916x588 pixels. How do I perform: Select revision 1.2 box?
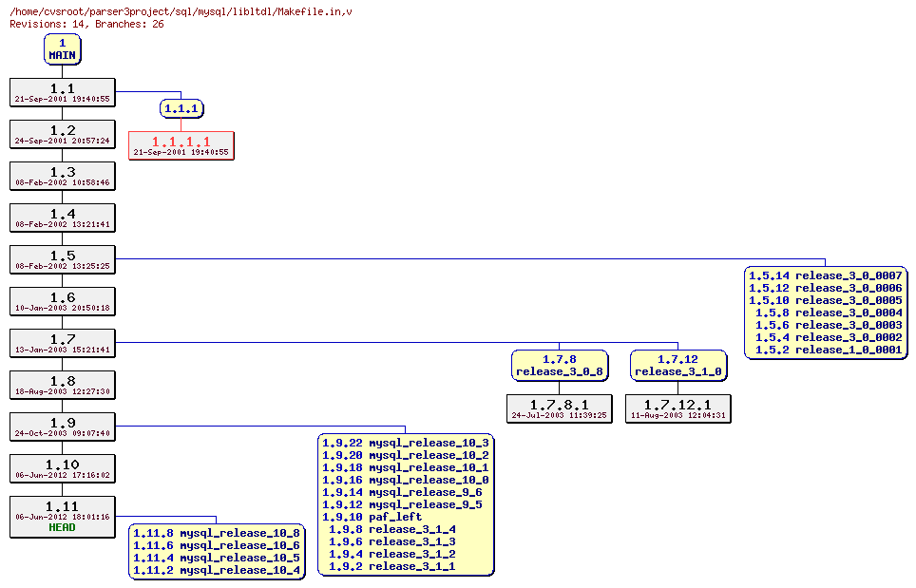click(x=63, y=134)
